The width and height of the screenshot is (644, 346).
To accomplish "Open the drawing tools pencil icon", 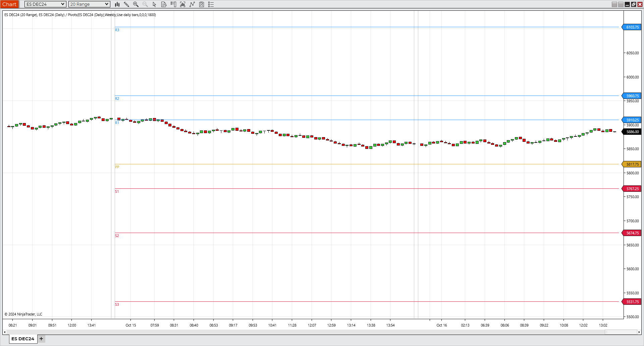I will coord(126,4).
